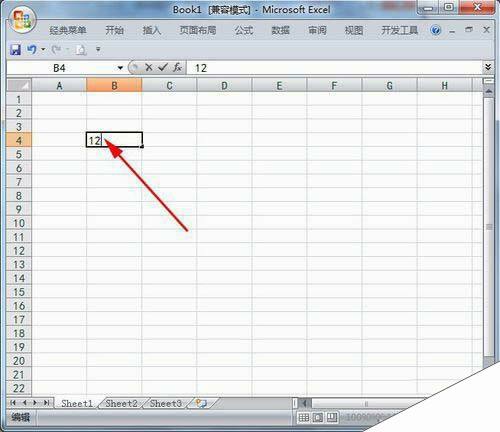Go to first sheet tab arrow
500x432 pixels.
pyautogui.click(x=13, y=403)
